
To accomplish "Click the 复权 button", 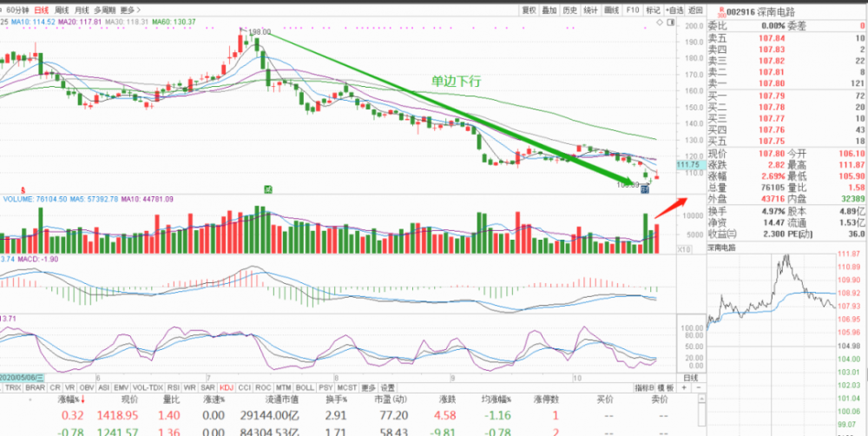I will [x=529, y=10].
